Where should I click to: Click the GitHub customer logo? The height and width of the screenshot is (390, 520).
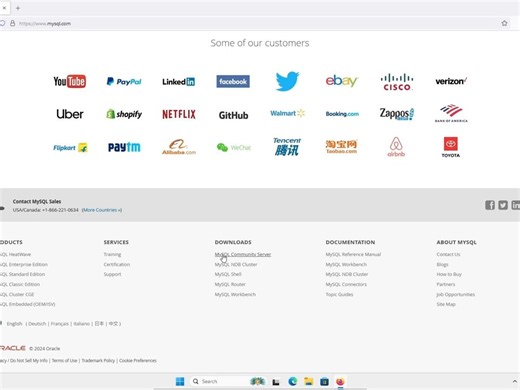point(233,115)
